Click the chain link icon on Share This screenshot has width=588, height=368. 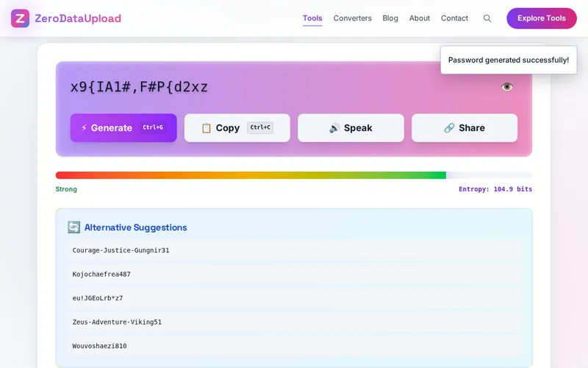(449, 128)
